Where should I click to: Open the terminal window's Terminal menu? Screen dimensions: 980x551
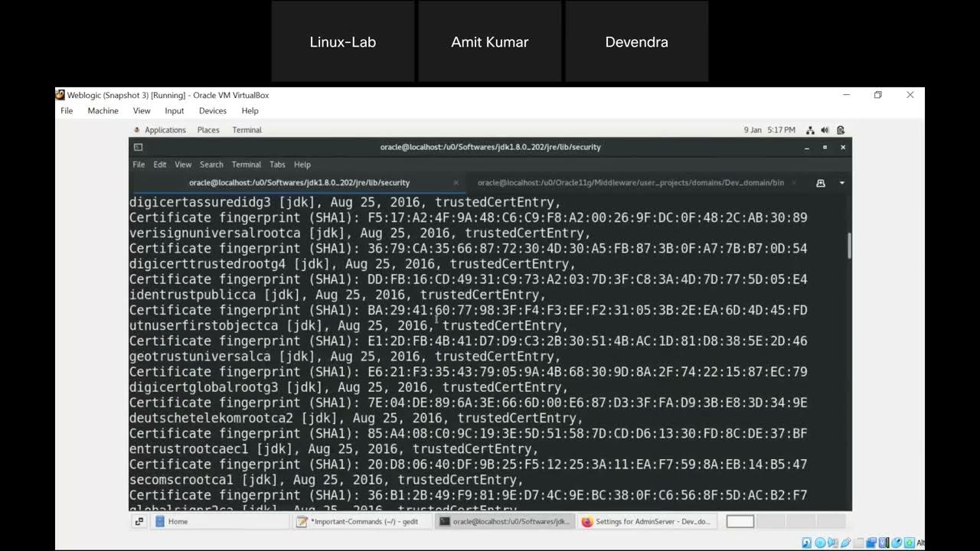click(x=246, y=165)
